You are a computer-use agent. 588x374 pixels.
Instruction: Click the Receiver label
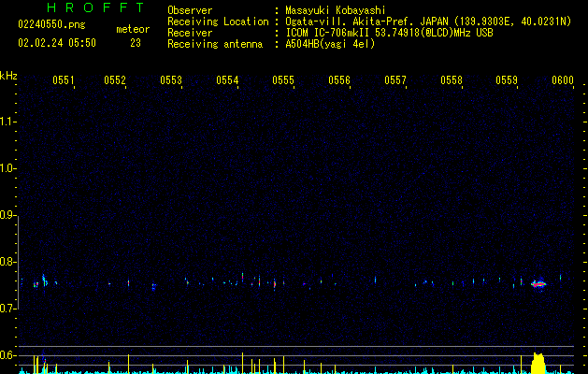coord(190,33)
